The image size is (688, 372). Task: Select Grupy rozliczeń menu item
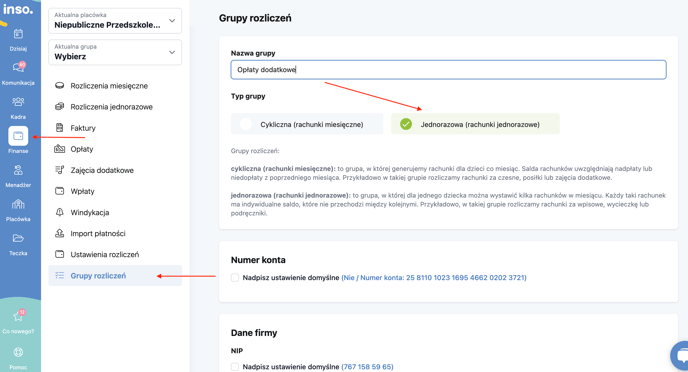pos(115,275)
